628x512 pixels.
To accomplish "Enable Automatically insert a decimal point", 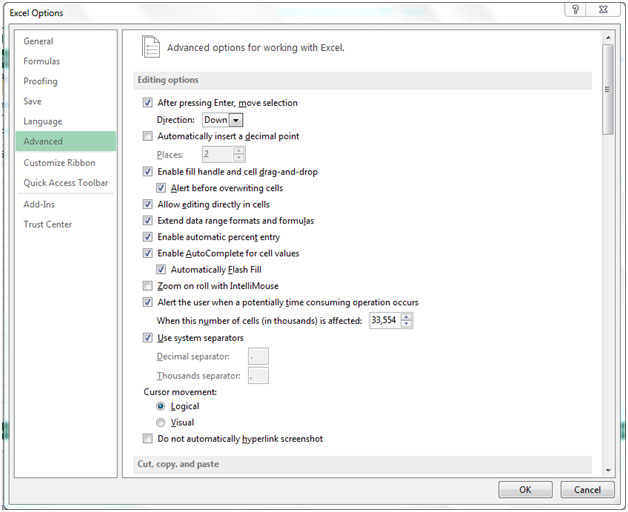I will tap(147, 136).
